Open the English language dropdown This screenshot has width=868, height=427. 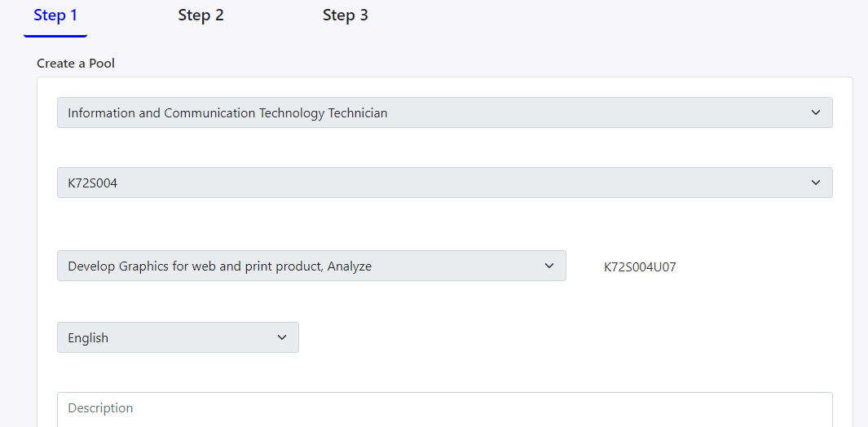(177, 338)
